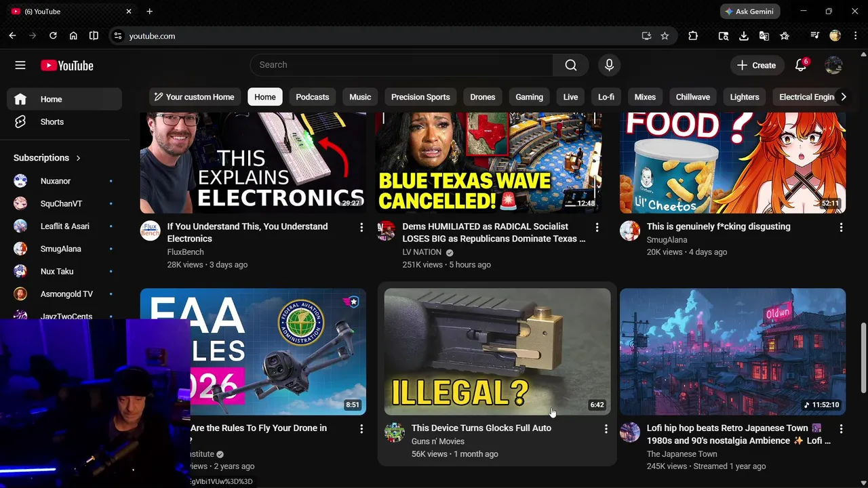Viewport: 868px width, 488px height.
Task: Open SmugAlana subscription in sidebar
Action: 64,249
